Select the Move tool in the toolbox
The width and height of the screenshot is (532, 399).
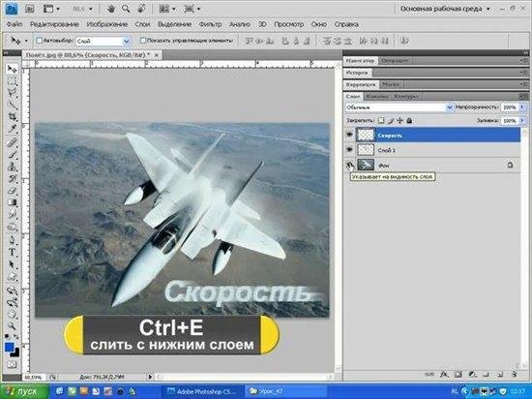coord(12,70)
